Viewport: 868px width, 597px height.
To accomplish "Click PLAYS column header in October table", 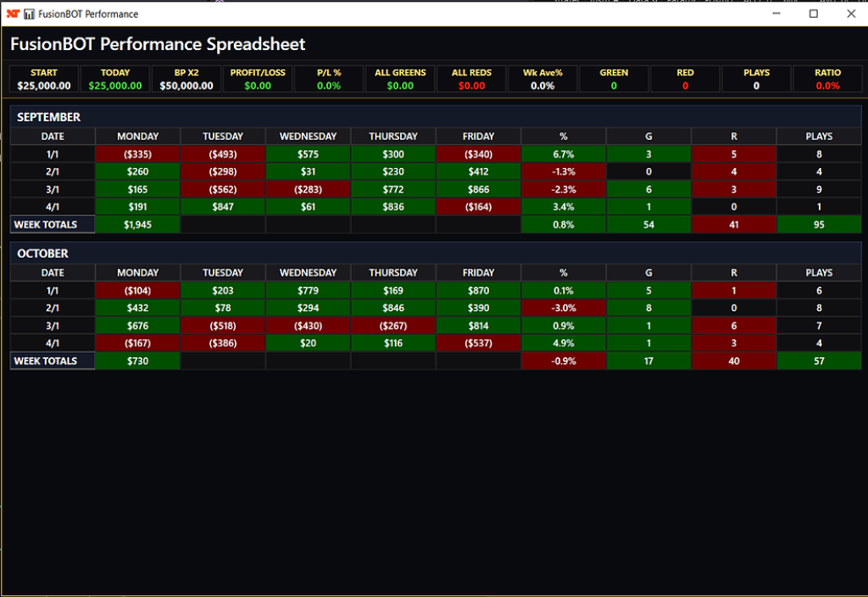I will point(819,273).
